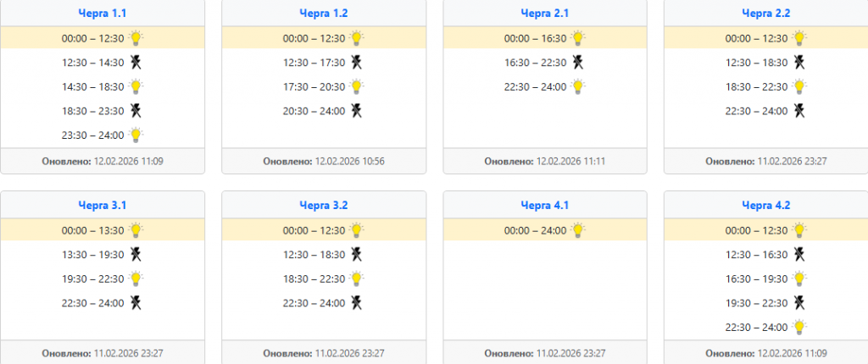Select the Черга 2.1 title
The width and height of the screenshot is (868, 364).
pos(544,13)
